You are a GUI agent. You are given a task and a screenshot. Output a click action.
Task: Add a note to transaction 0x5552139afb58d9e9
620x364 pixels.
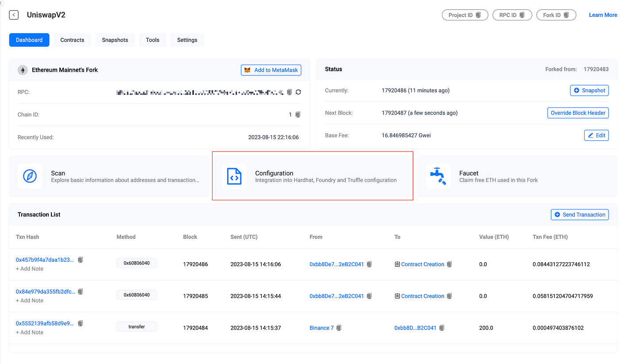point(30,333)
